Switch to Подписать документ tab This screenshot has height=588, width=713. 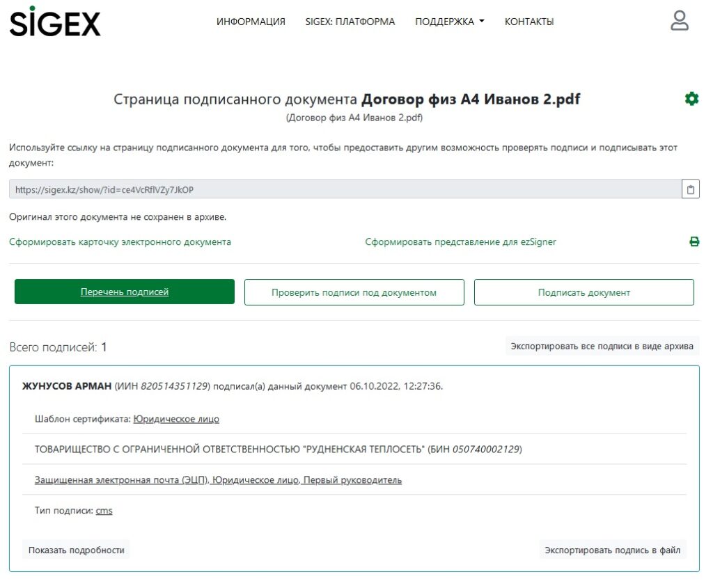[x=584, y=292]
